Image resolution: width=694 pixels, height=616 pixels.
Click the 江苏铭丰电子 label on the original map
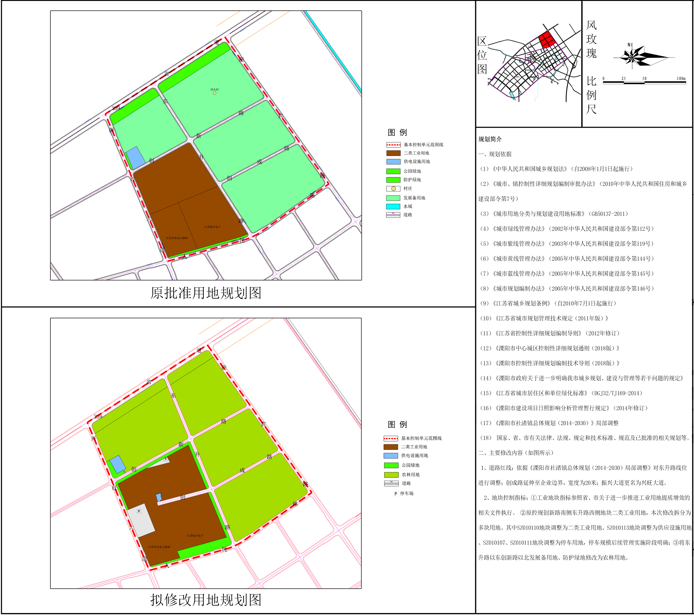click(x=213, y=227)
